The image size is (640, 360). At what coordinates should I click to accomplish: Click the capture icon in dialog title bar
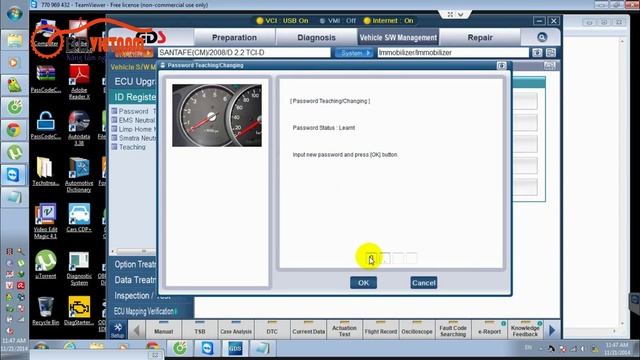[x=501, y=65]
